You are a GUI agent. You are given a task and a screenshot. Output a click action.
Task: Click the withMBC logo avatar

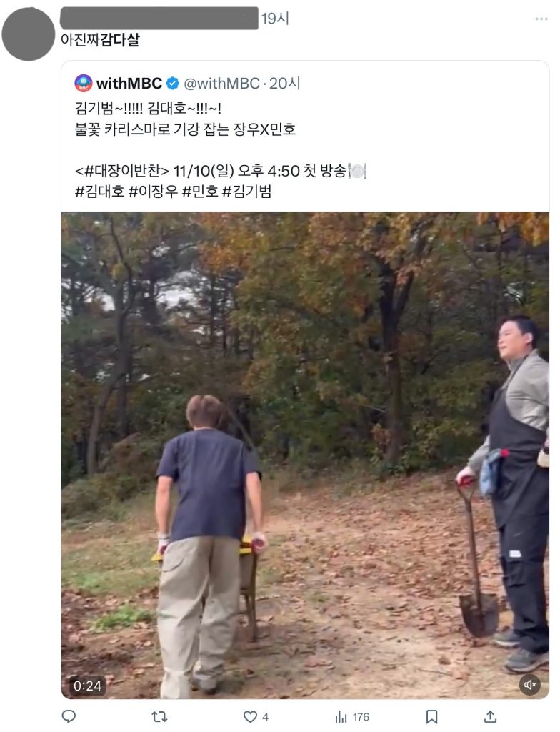(84, 83)
